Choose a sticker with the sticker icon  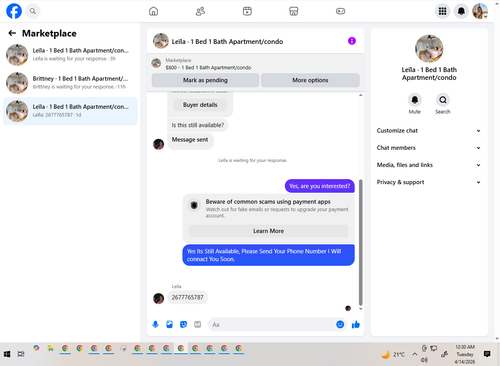(183, 324)
